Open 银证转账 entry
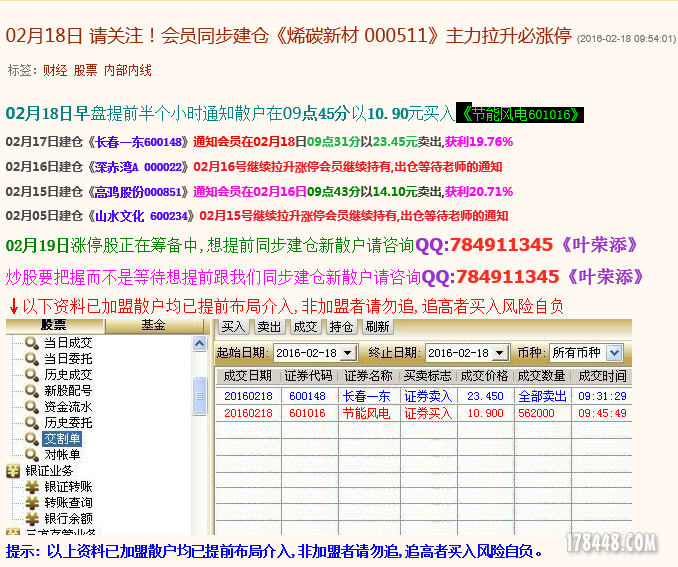 [68, 487]
